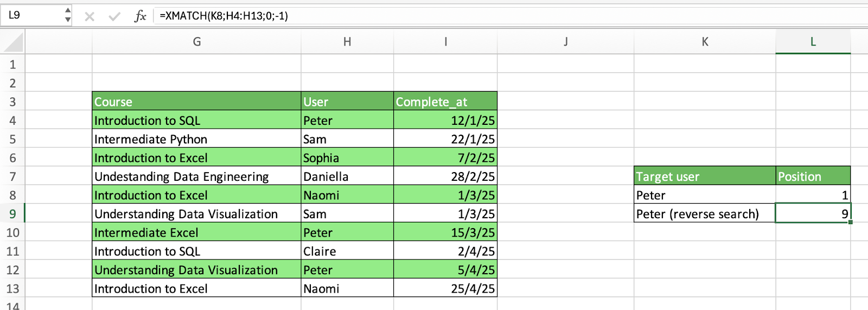Select row 9 header

tap(12, 214)
